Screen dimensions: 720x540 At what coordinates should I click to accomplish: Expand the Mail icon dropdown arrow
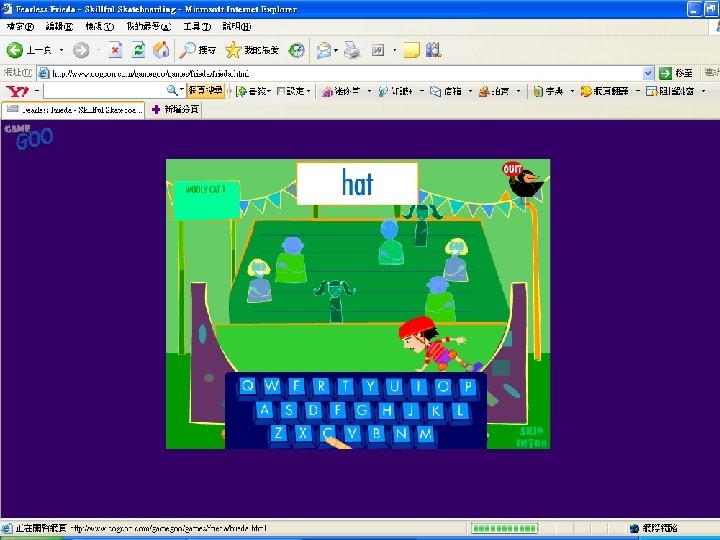tap(336, 50)
